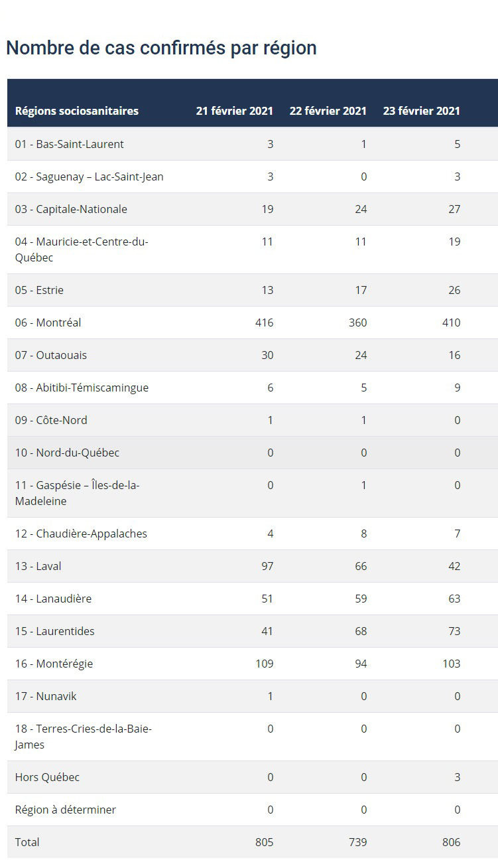The image size is (498, 868).
Task: Select the 14 - Lanaudière row label
Action: (54, 599)
